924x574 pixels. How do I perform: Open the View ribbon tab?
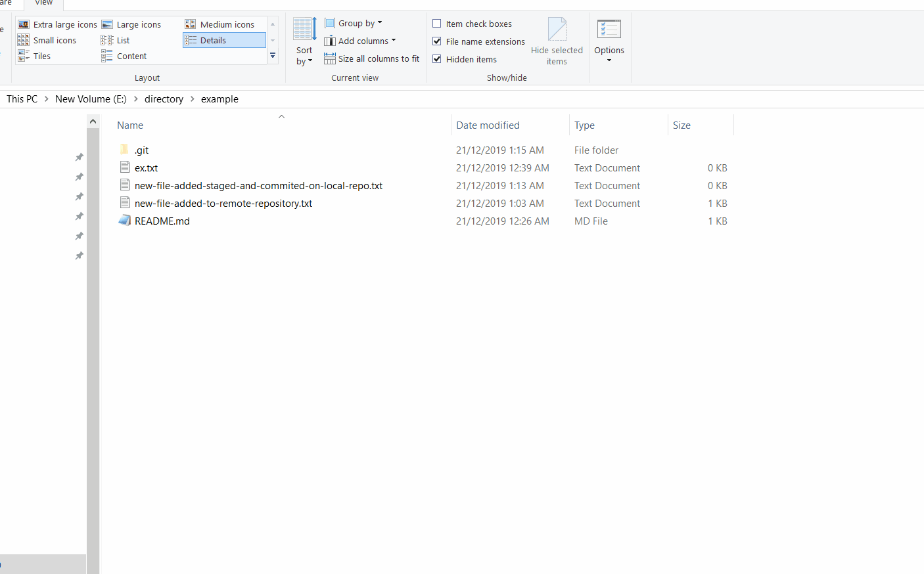click(43, 3)
